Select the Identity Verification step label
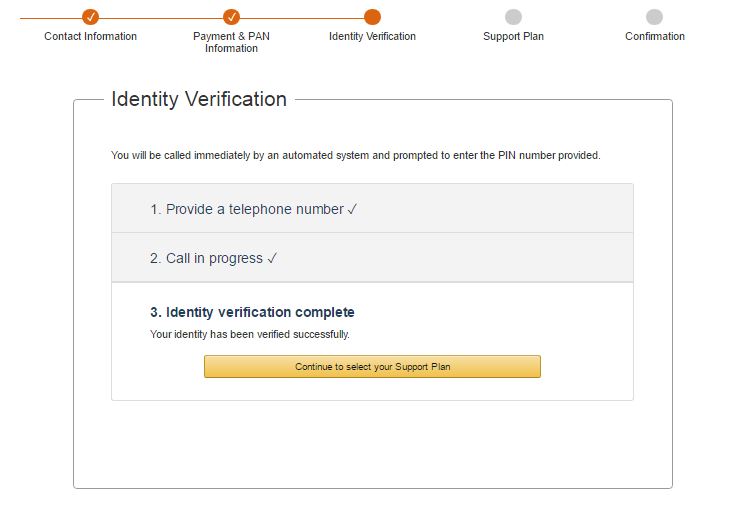 click(x=372, y=36)
